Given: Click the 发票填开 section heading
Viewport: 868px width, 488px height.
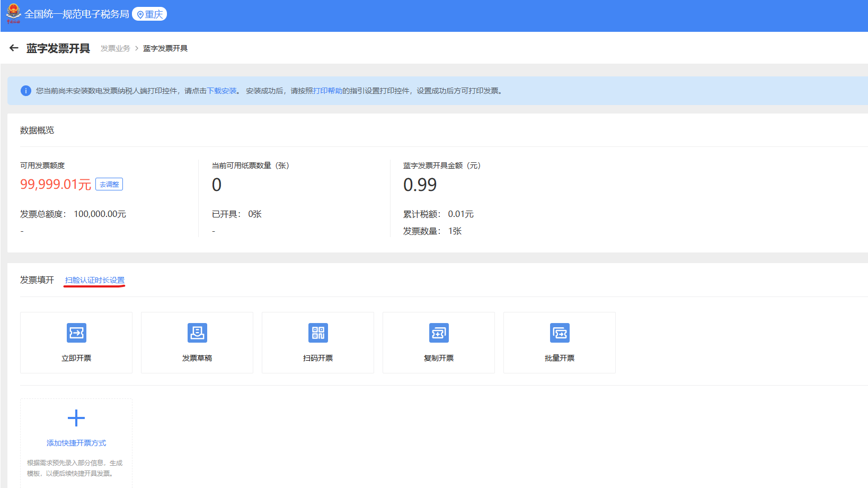Looking at the screenshot, I should (37, 280).
